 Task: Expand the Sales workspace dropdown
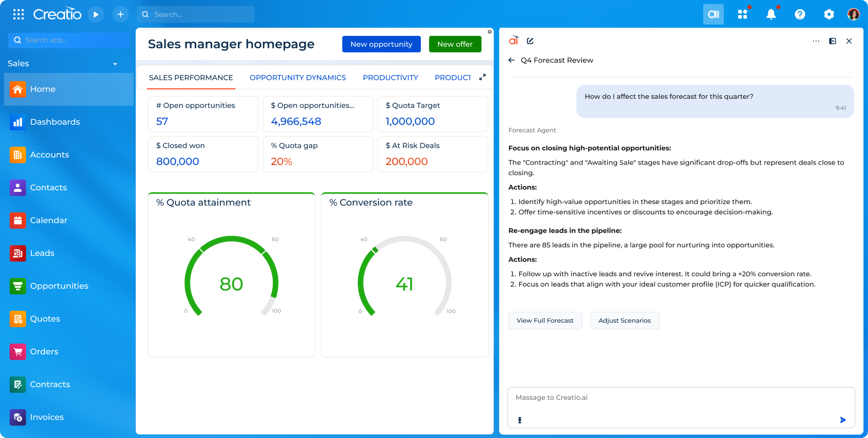point(115,64)
